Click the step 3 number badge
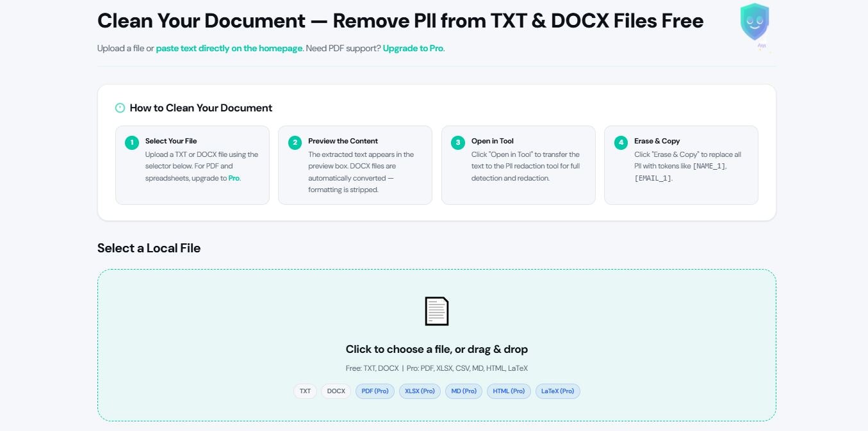 [x=458, y=143]
